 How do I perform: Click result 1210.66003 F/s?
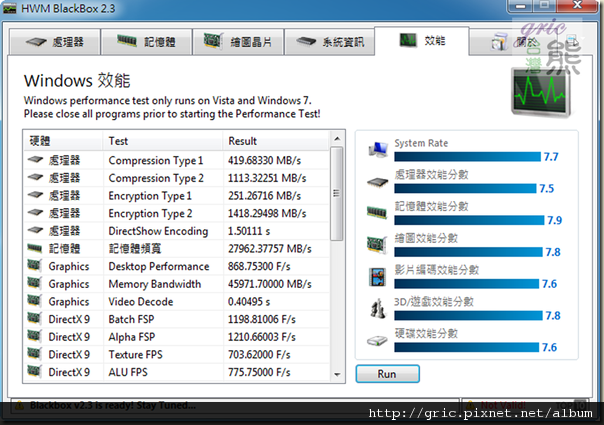click(262, 337)
